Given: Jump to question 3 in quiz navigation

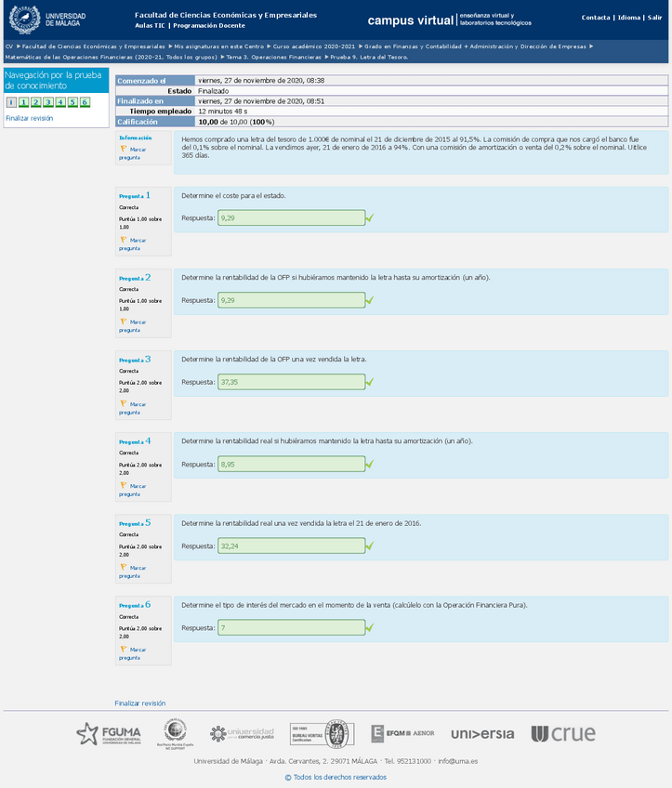Looking at the screenshot, I should pos(35,102).
